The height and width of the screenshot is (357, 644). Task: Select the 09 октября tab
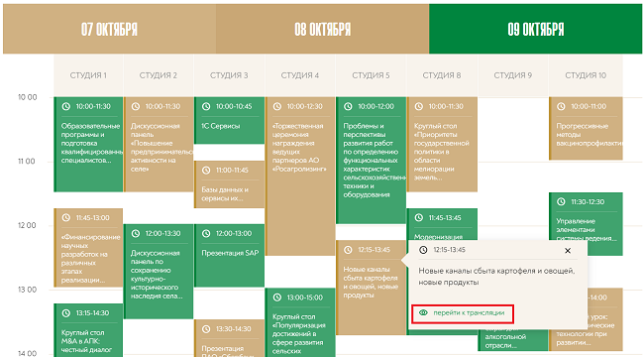(536, 29)
